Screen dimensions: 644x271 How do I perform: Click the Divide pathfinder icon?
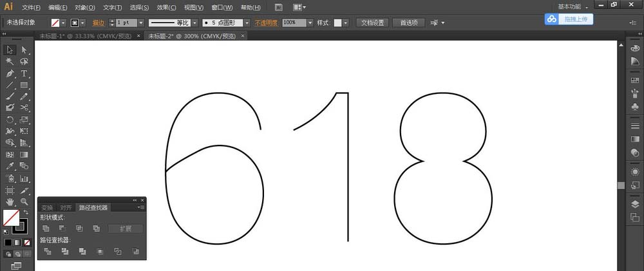(x=48, y=251)
